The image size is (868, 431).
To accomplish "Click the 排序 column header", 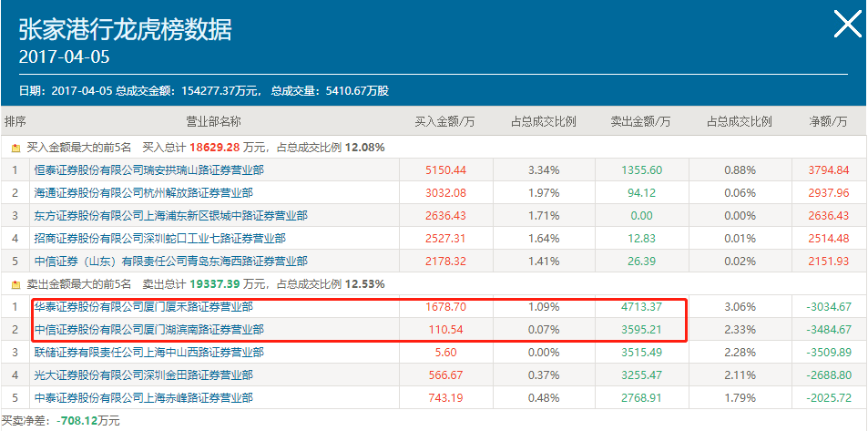I will tap(15, 122).
